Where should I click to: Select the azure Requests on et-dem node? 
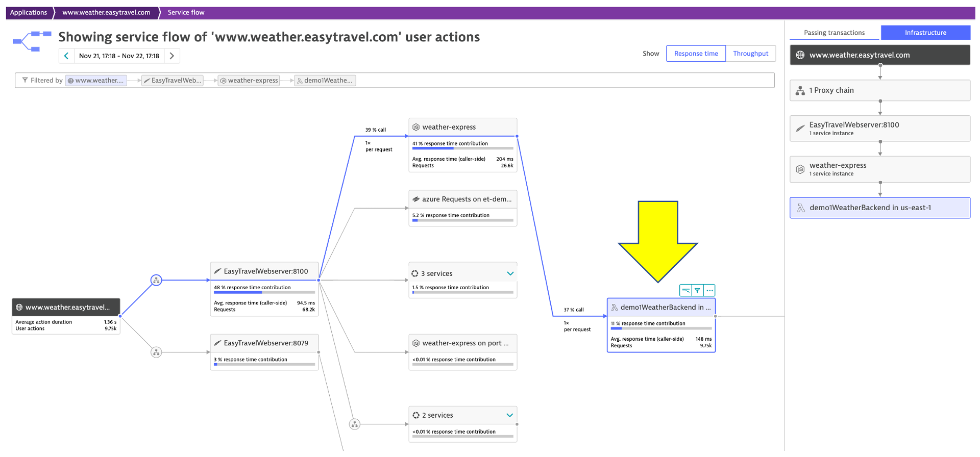[462, 208]
